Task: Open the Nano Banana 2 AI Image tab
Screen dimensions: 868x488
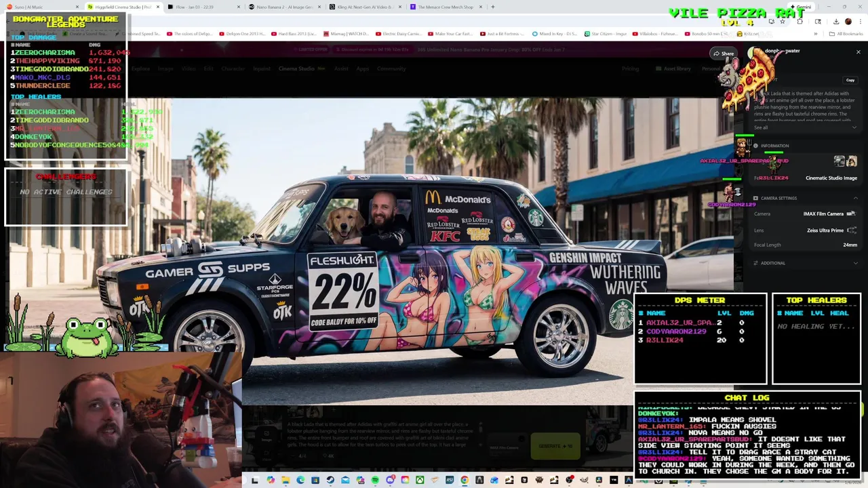Action: (283, 7)
